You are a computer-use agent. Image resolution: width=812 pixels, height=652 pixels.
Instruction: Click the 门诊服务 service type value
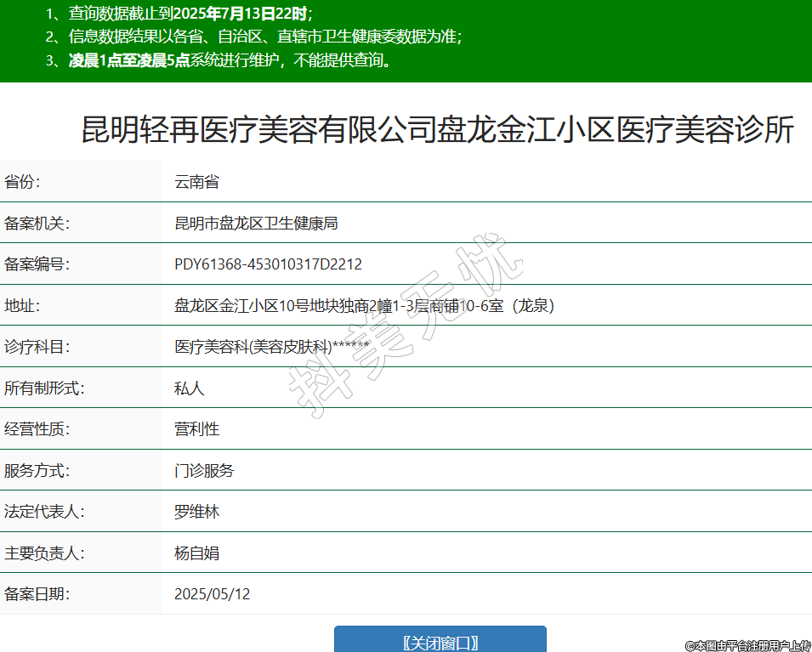click(x=204, y=471)
